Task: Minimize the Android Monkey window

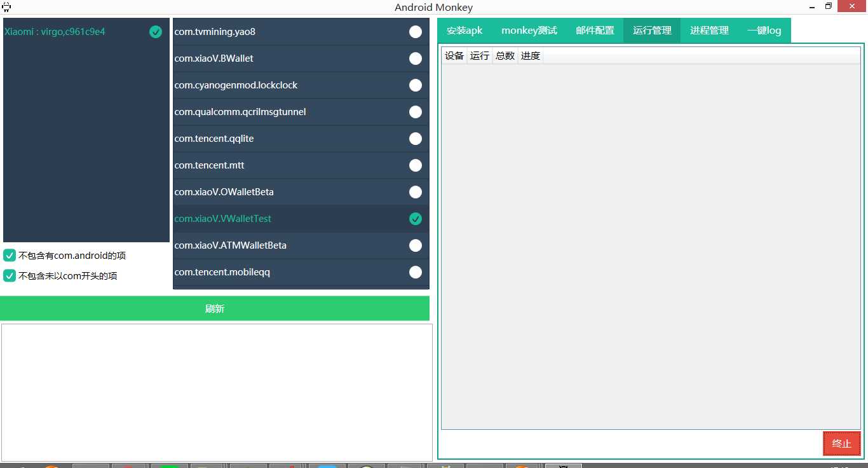Action: pyautogui.click(x=811, y=6)
